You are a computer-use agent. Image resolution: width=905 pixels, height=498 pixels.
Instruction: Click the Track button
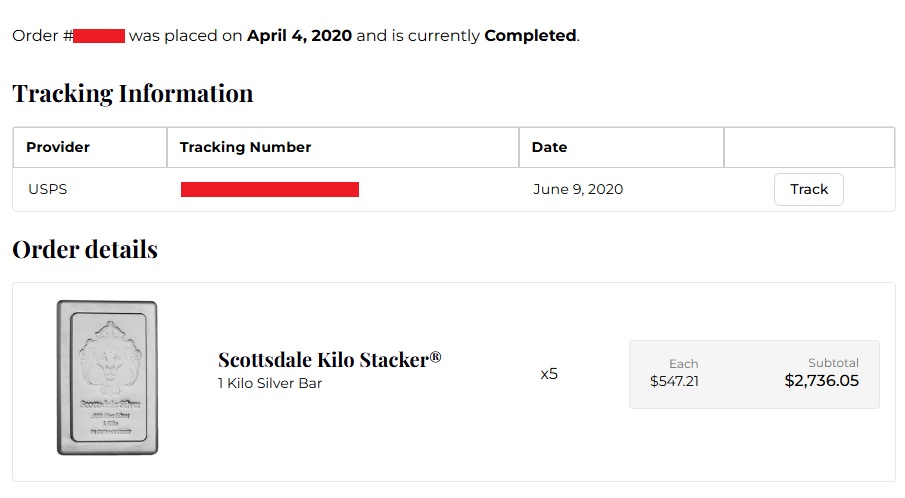(808, 189)
